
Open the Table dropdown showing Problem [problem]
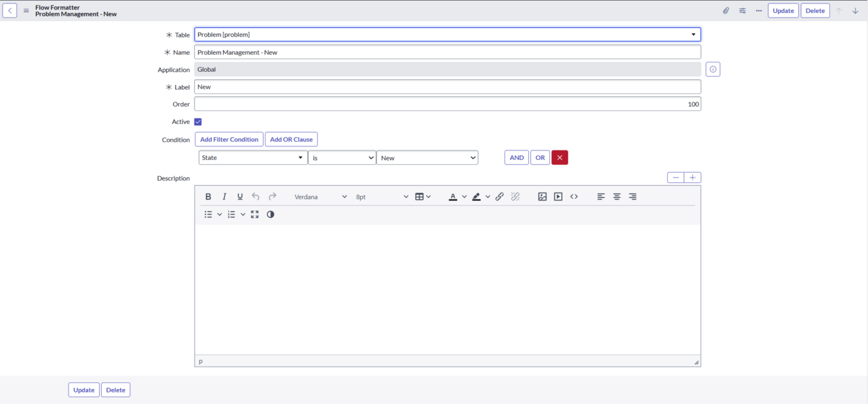[x=447, y=35]
